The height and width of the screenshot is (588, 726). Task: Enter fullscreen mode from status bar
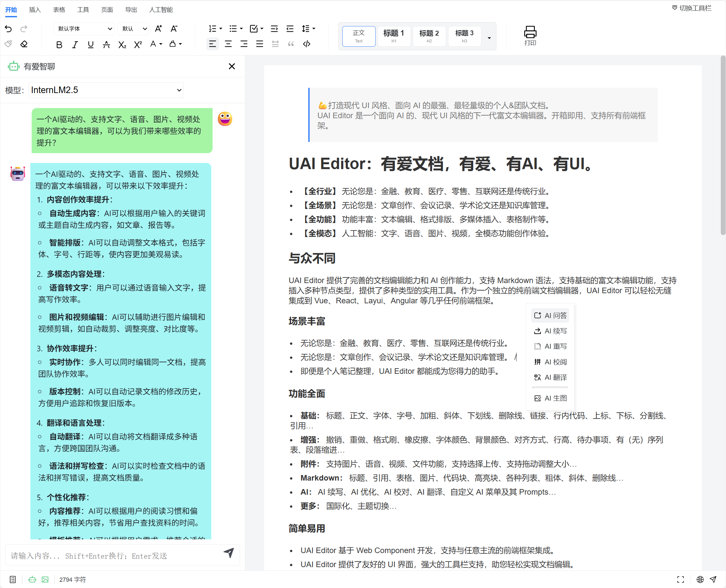coord(680,580)
